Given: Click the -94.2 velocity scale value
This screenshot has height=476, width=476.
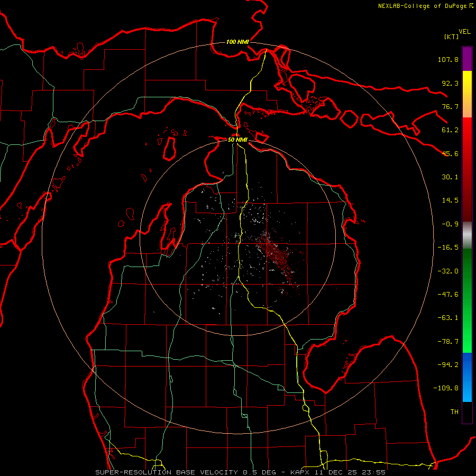Looking at the screenshot, I should tap(448, 365).
